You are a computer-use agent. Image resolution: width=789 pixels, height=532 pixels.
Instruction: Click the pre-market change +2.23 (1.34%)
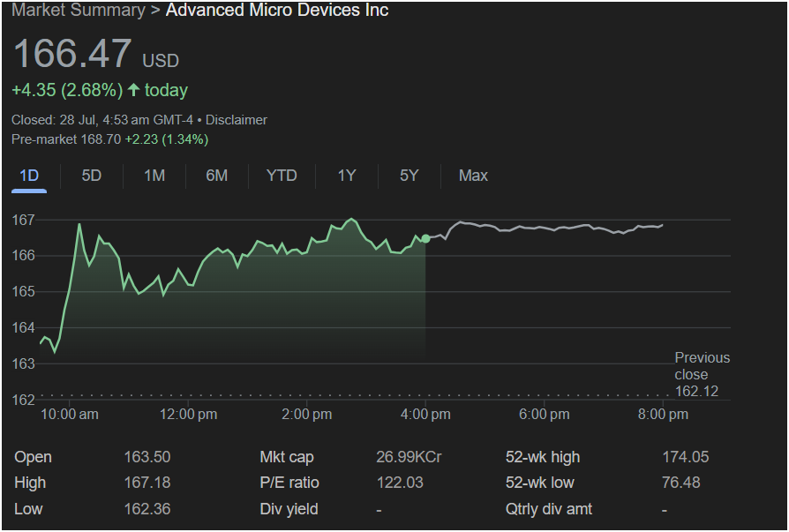coord(167,139)
